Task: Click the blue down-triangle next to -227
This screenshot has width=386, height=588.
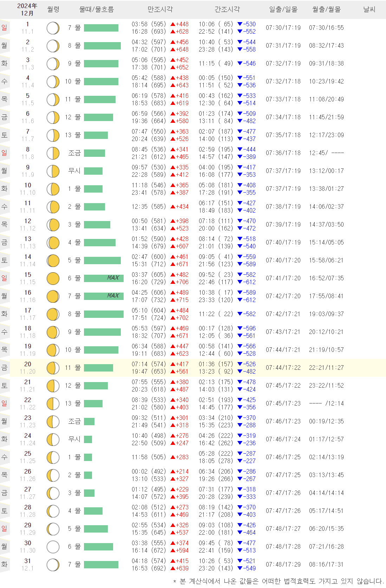Action: click(x=240, y=461)
